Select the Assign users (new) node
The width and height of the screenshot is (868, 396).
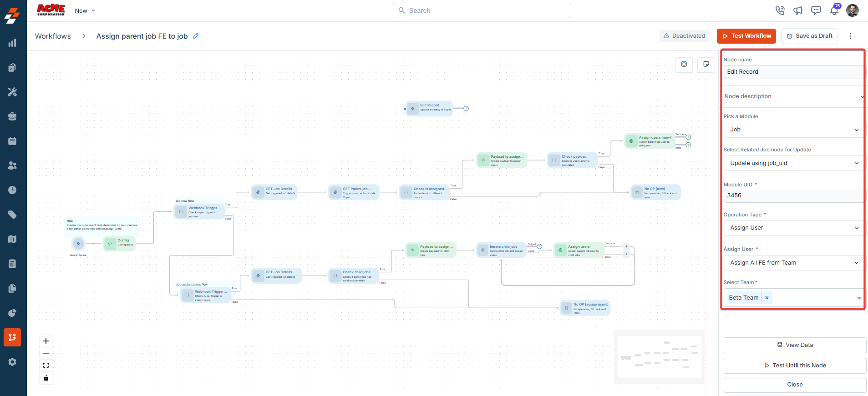[650, 141]
